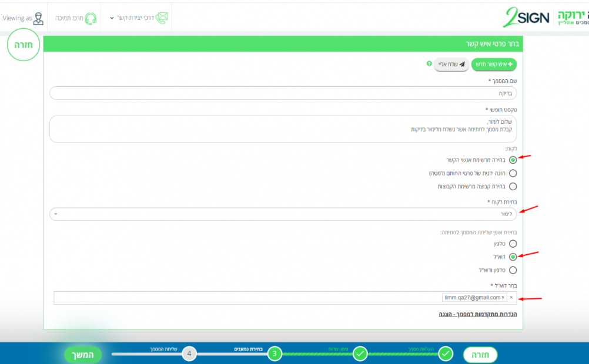Click the 2SIGN logo

pos(526,18)
